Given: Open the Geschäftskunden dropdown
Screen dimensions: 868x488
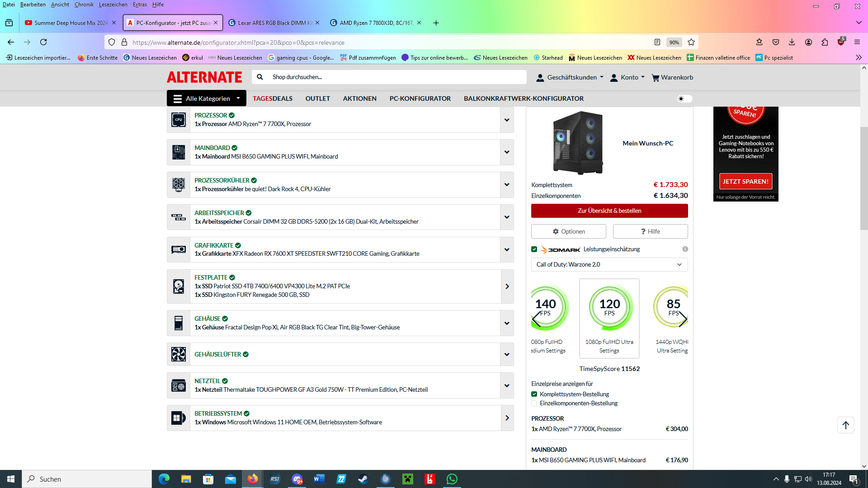Looking at the screenshot, I should [570, 78].
